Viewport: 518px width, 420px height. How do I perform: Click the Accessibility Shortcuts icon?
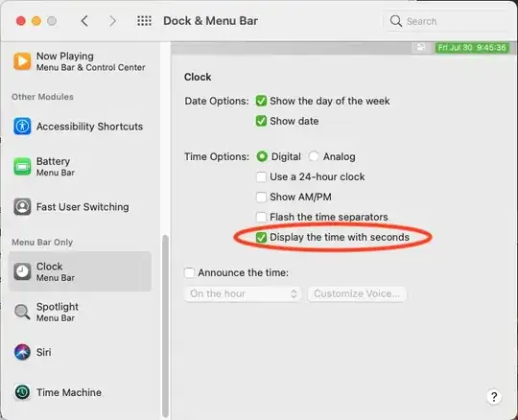click(x=22, y=127)
